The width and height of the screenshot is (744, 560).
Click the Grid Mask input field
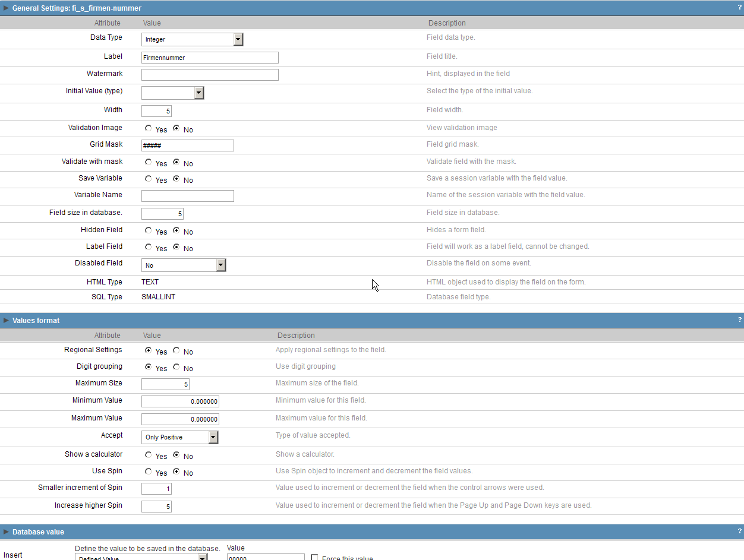pos(187,145)
